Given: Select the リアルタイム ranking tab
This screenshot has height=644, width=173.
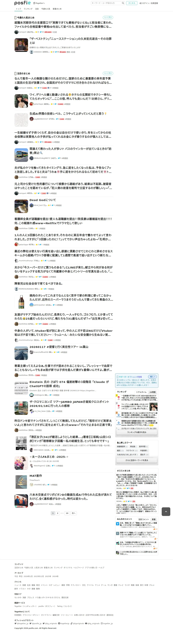Looking at the screenshot, I should click(x=141, y=392).
